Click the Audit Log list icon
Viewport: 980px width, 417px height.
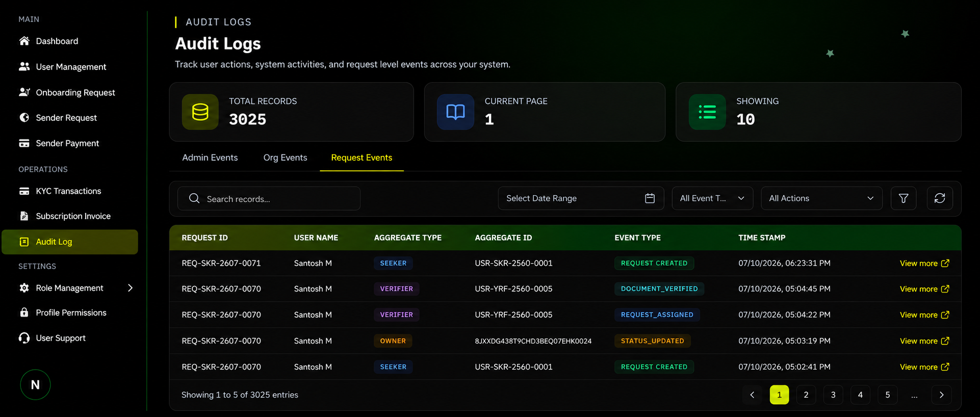(24, 242)
